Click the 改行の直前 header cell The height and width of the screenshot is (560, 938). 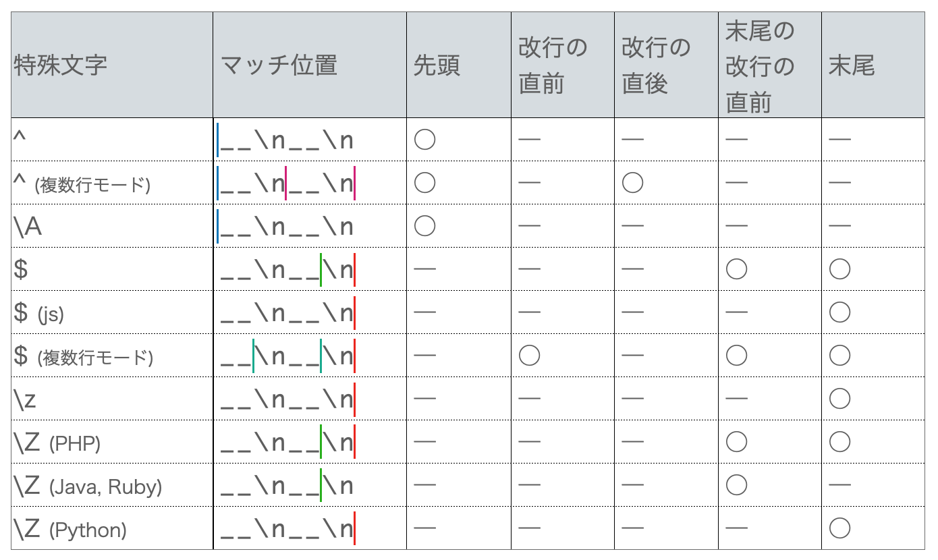(553, 65)
